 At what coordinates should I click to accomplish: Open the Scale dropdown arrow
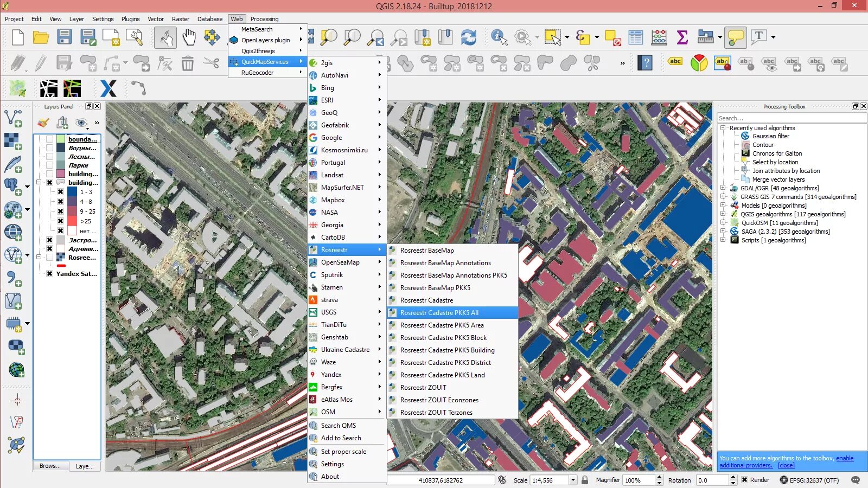pos(573,480)
